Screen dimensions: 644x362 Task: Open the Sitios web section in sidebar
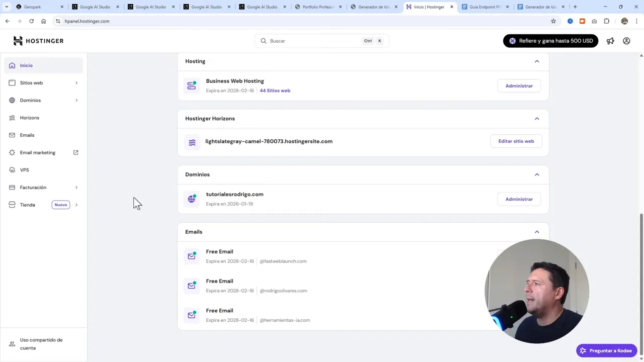(x=31, y=82)
